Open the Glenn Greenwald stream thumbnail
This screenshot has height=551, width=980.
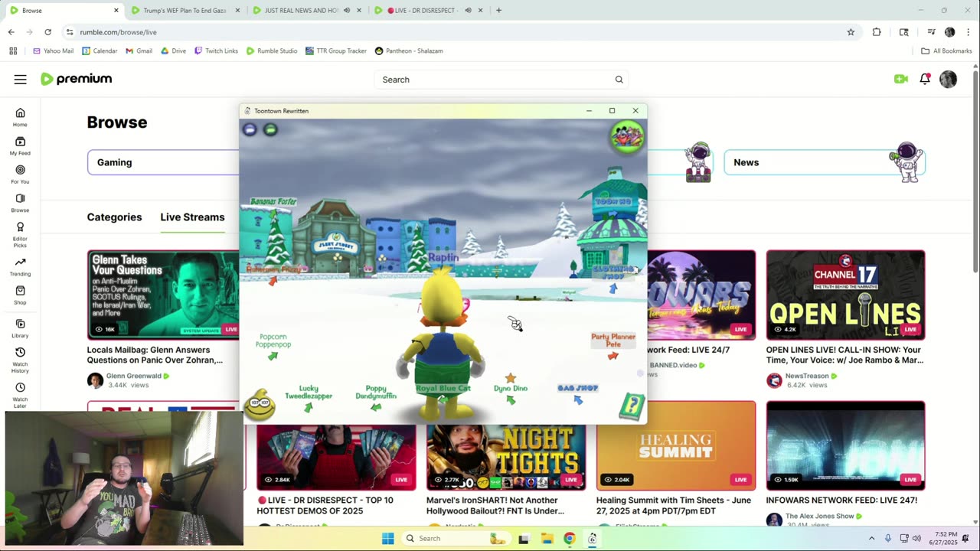click(x=163, y=295)
